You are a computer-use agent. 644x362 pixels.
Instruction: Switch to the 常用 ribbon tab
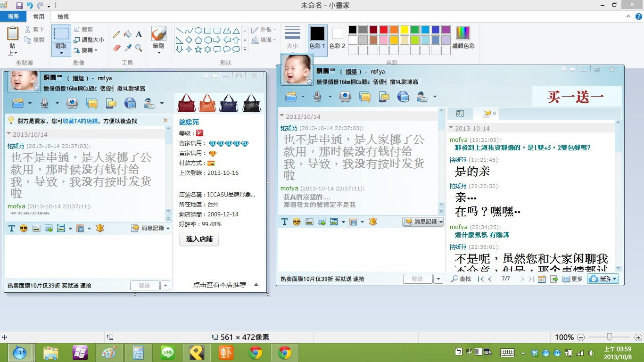[39, 16]
